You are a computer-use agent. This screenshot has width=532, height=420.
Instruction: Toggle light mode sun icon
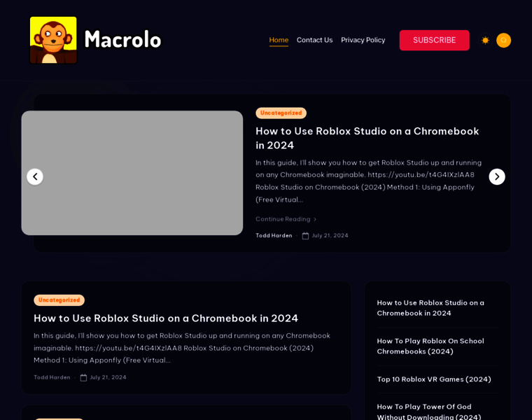485,41
